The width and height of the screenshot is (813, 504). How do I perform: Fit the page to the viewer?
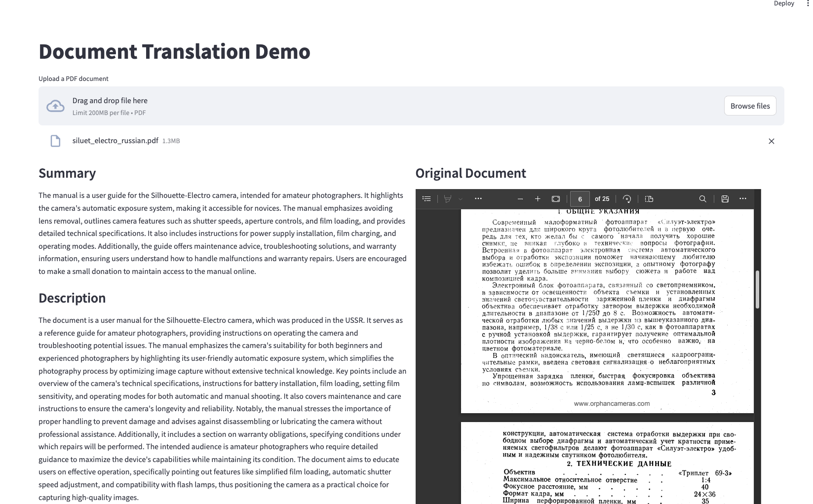point(555,198)
